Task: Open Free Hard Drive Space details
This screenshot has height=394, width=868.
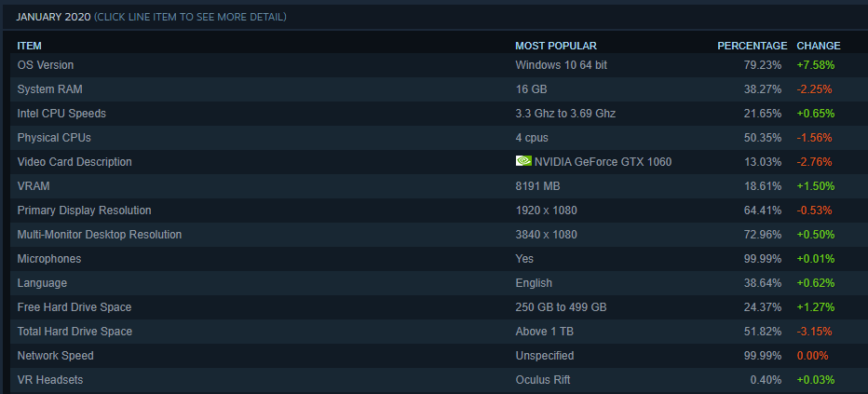Action: coord(75,307)
